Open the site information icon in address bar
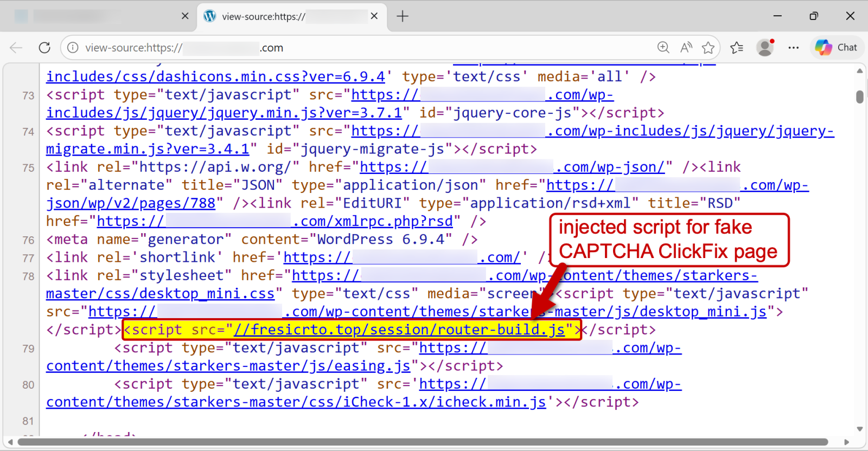The width and height of the screenshot is (868, 451). [73, 48]
